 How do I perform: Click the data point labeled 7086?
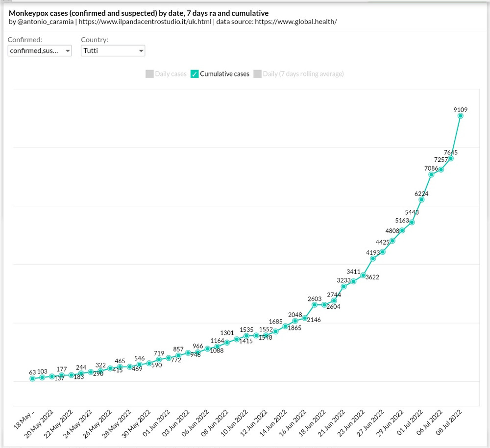click(x=431, y=174)
